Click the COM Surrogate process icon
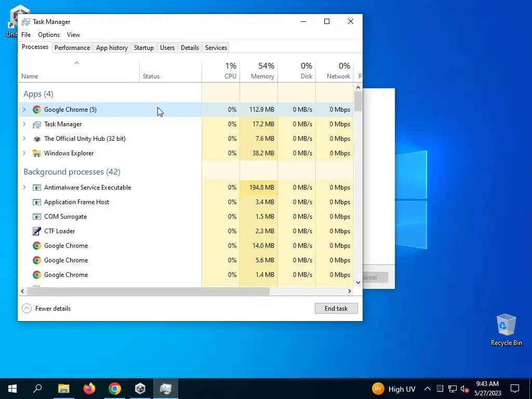Viewport: 532px width, 399px height. [37, 217]
